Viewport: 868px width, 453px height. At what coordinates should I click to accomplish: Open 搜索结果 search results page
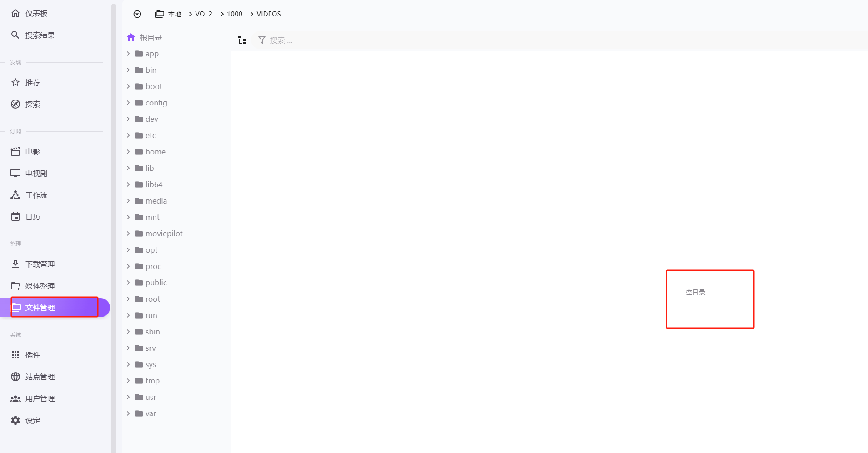[x=55, y=35]
